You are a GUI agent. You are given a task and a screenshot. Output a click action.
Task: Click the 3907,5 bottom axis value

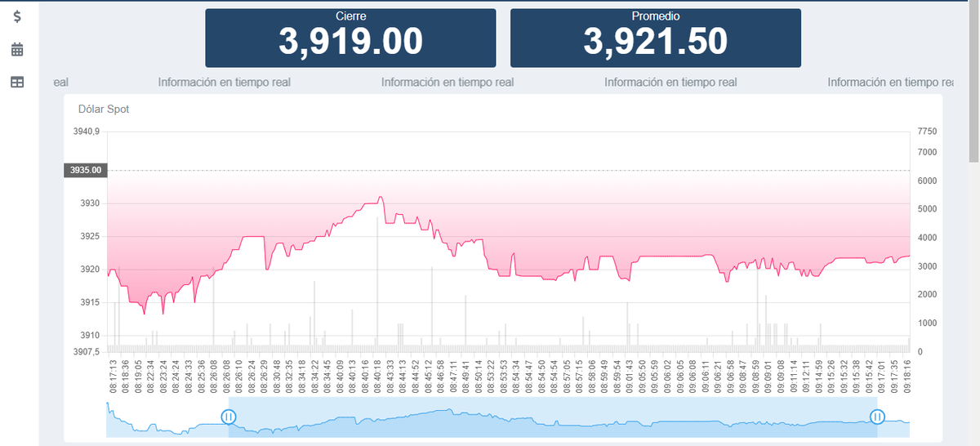pyautogui.click(x=86, y=351)
